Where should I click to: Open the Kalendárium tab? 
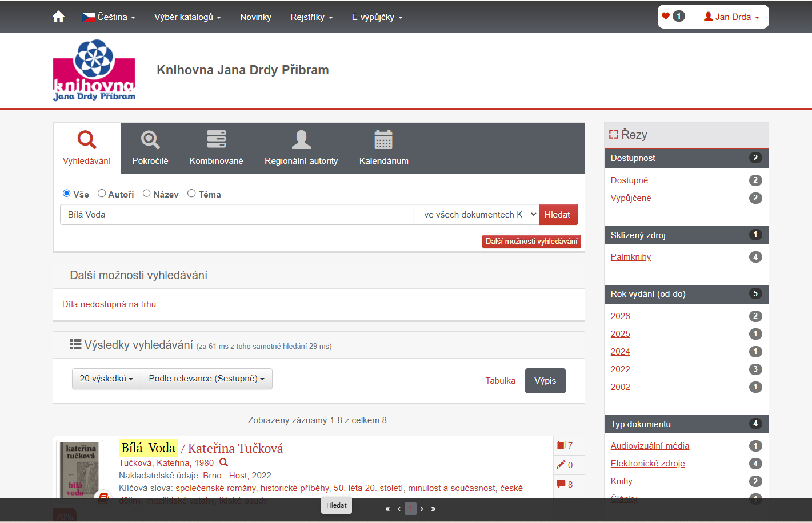(384, 148)
